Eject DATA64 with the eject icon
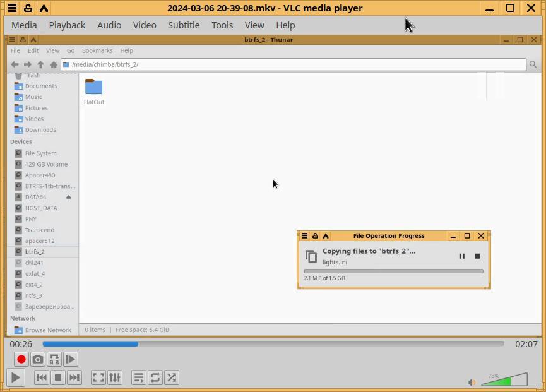The image size is (546, 392). 69,197
